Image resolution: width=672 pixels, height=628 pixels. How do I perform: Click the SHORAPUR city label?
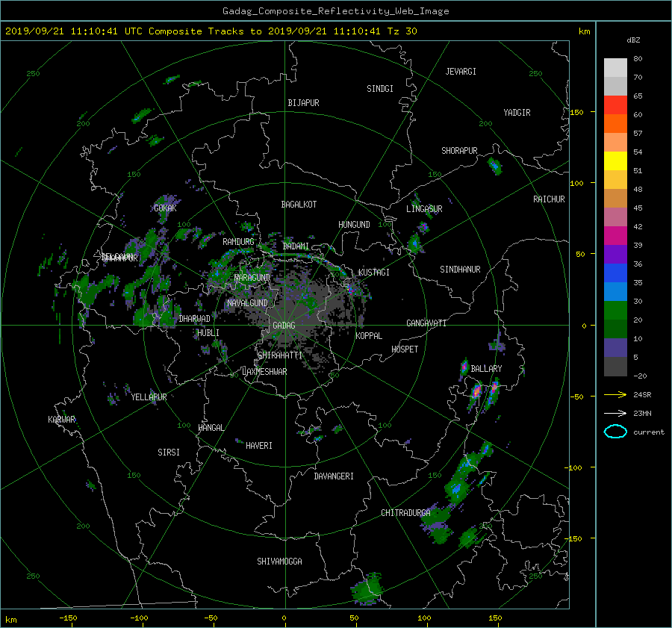(459, 151)
